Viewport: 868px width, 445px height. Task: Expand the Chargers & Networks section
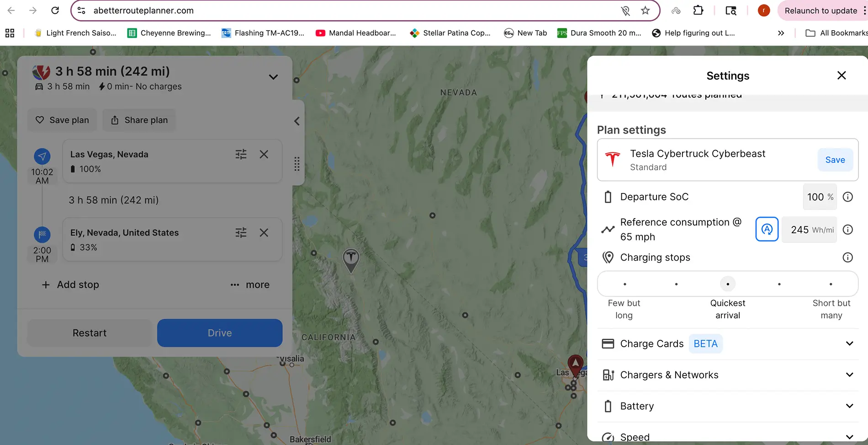tap(727, 375)
